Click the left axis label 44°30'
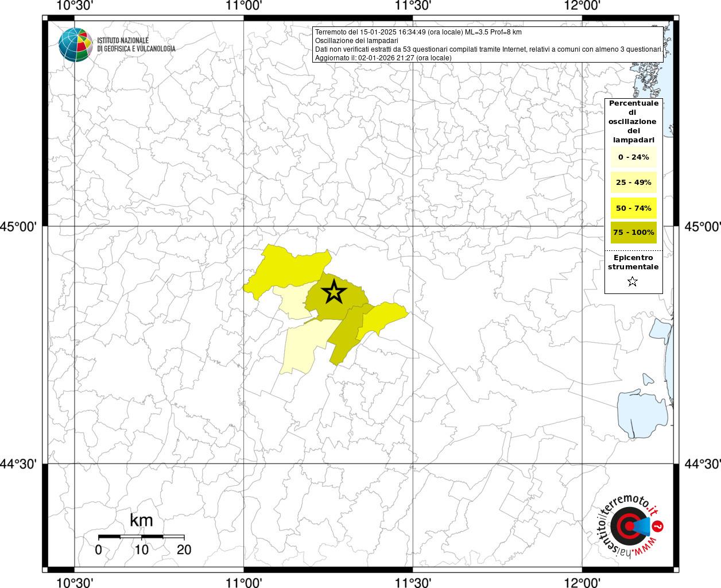721x588 pixels. (18, 464)
